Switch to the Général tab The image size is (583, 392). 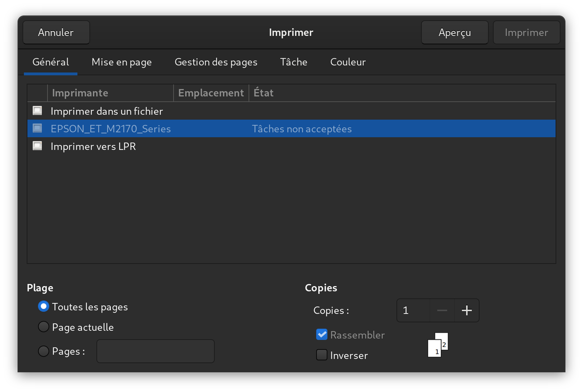pyautogui.click(x=51, y=62)
